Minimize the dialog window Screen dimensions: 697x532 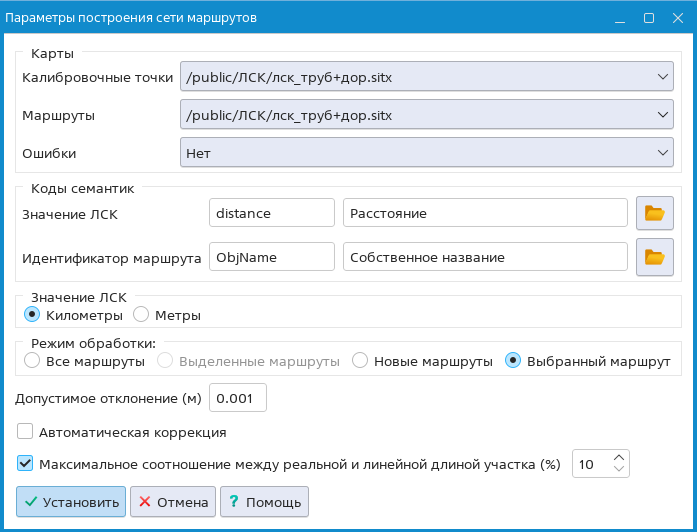[x=620, y=18]
